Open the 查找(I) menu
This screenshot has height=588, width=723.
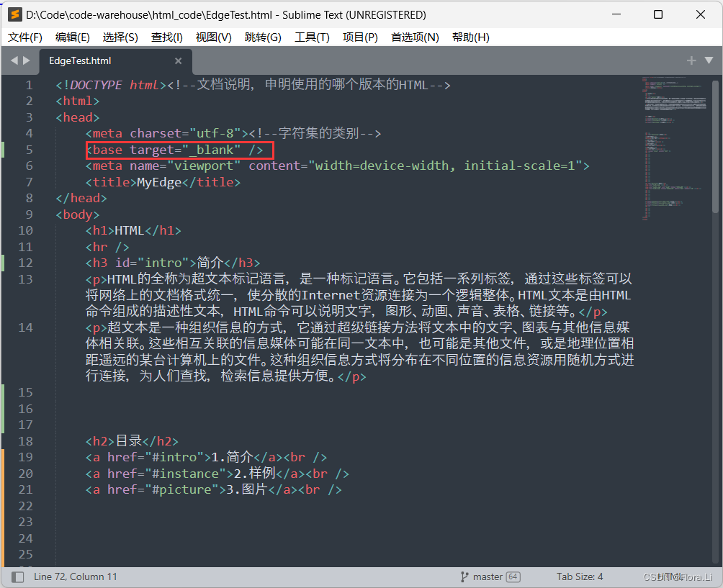tap(168, 37)
